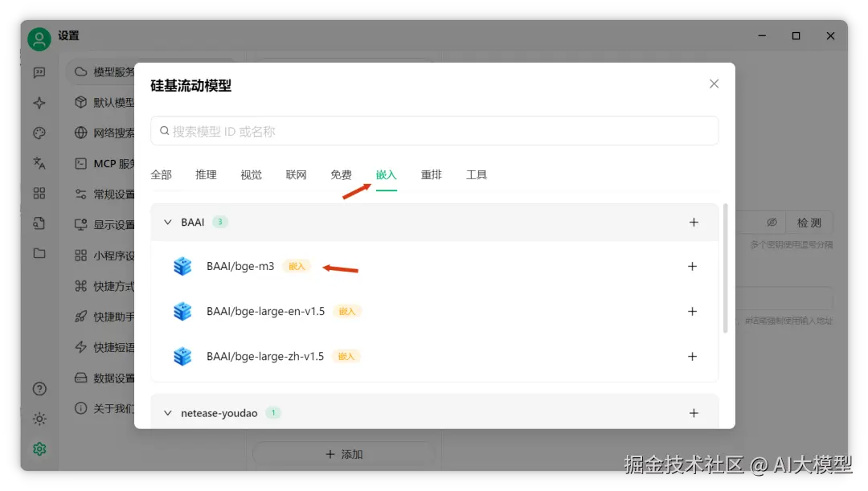868x491 pixels.
Task: Click the green user avatar icon
Action: click(39, 39)
